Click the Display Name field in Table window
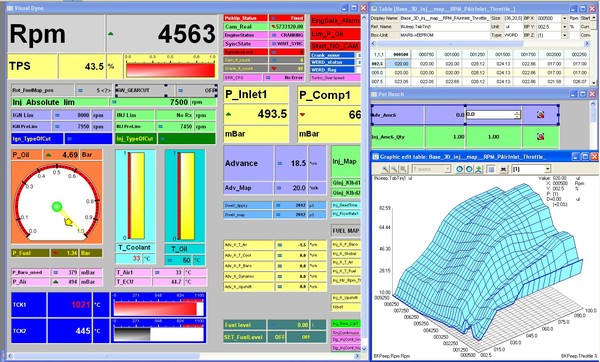600x362 pixels. [445, 18]
